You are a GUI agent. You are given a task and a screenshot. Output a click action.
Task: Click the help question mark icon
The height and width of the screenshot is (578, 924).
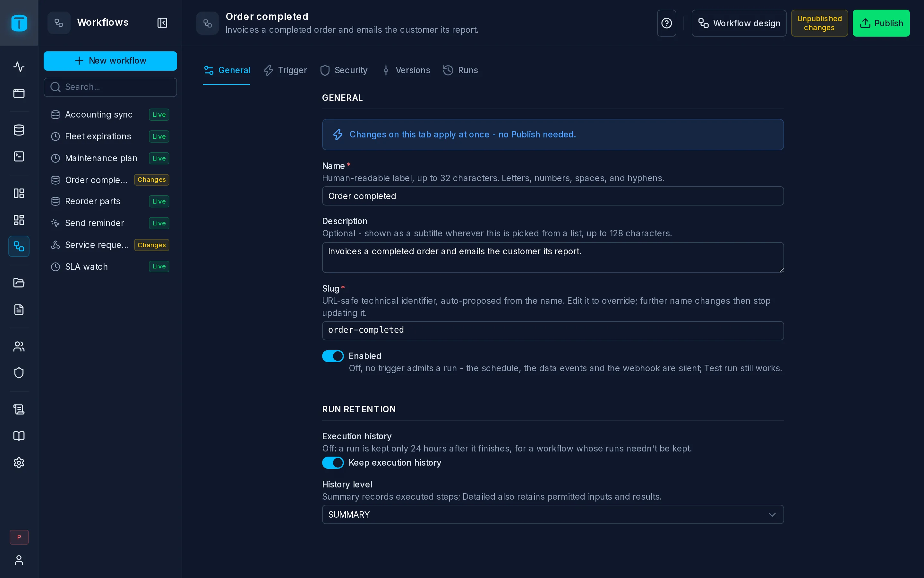pos(666,23)
